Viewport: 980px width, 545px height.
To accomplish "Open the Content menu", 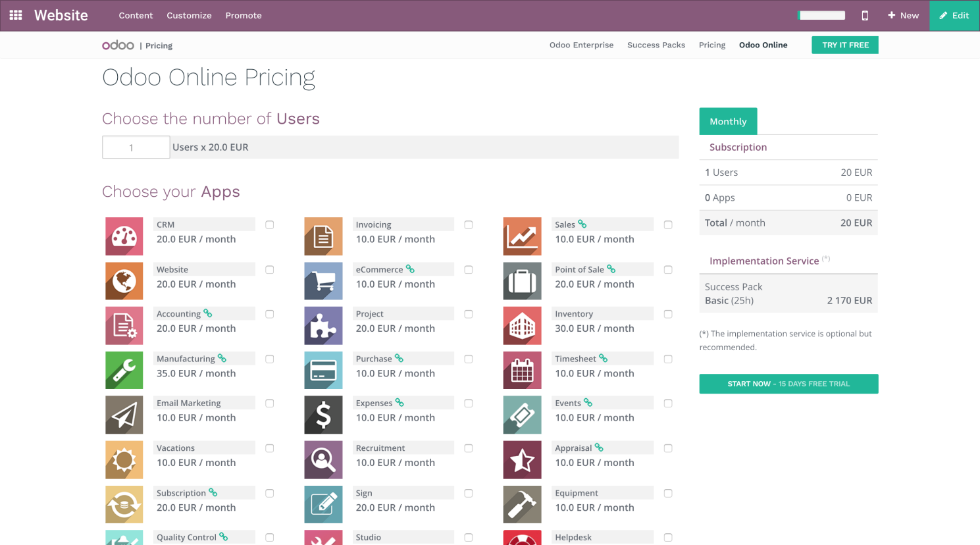I will pos(136,15).
